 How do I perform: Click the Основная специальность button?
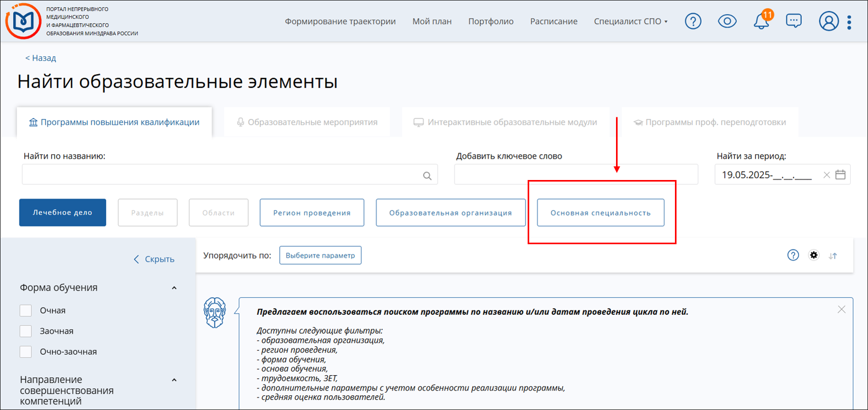[x=600, y=213]
